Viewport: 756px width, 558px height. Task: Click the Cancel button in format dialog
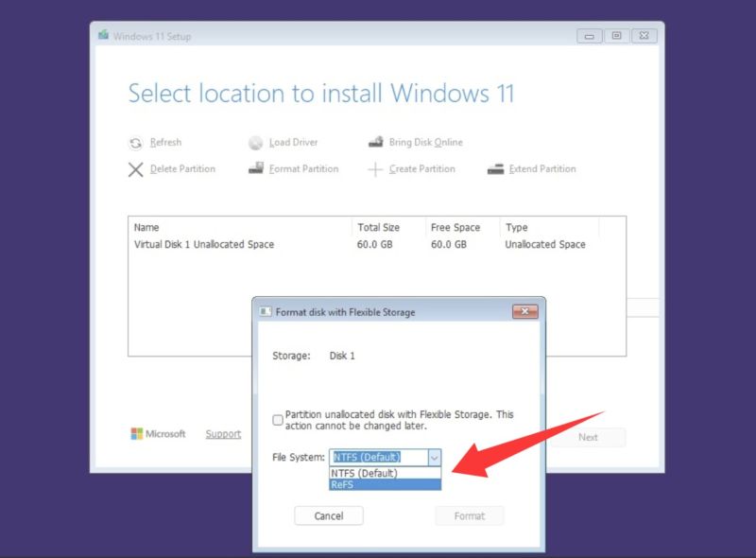point(329,516)
